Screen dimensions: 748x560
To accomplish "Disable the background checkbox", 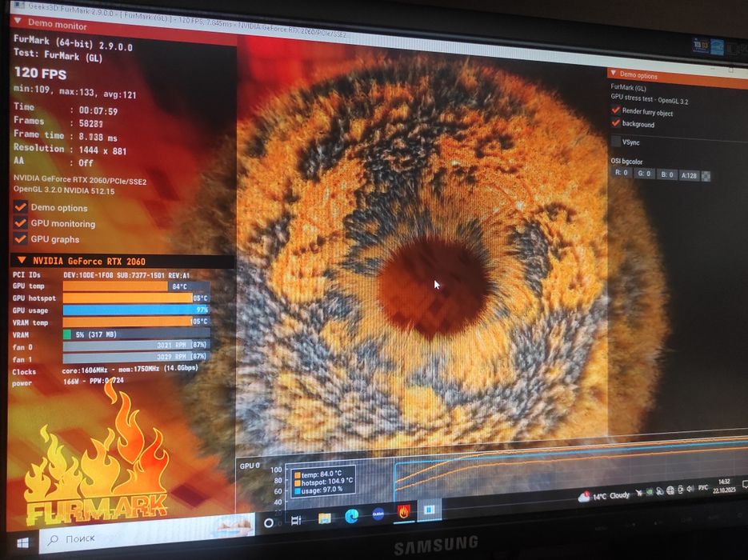I will pos(616,123).
